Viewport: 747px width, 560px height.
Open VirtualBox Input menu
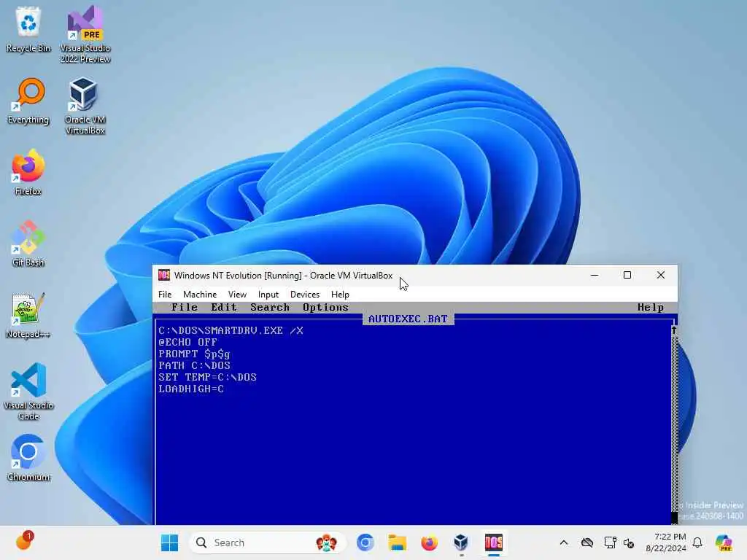click(x=268, y=295)
